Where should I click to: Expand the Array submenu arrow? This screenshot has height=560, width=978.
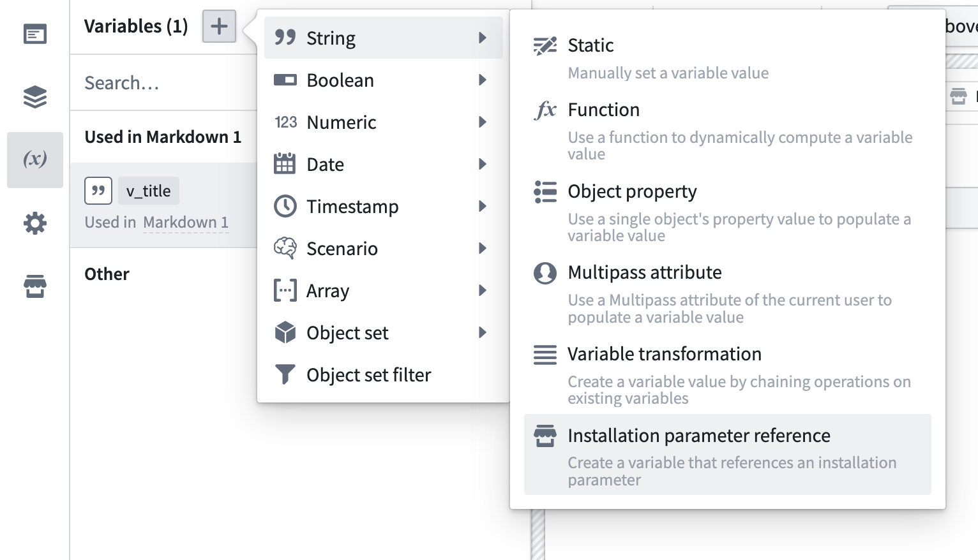click(x=483, y=291)
